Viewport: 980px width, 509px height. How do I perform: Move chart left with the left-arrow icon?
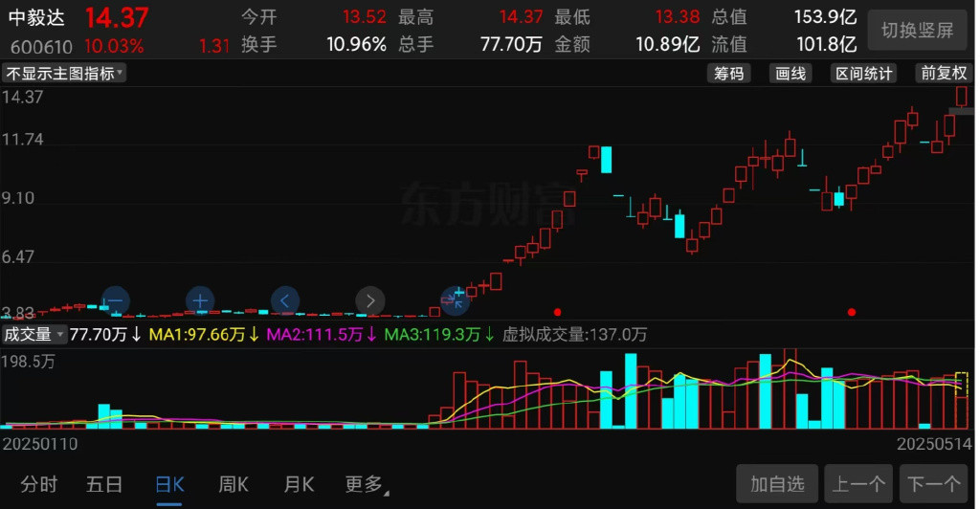pos(285,300)
